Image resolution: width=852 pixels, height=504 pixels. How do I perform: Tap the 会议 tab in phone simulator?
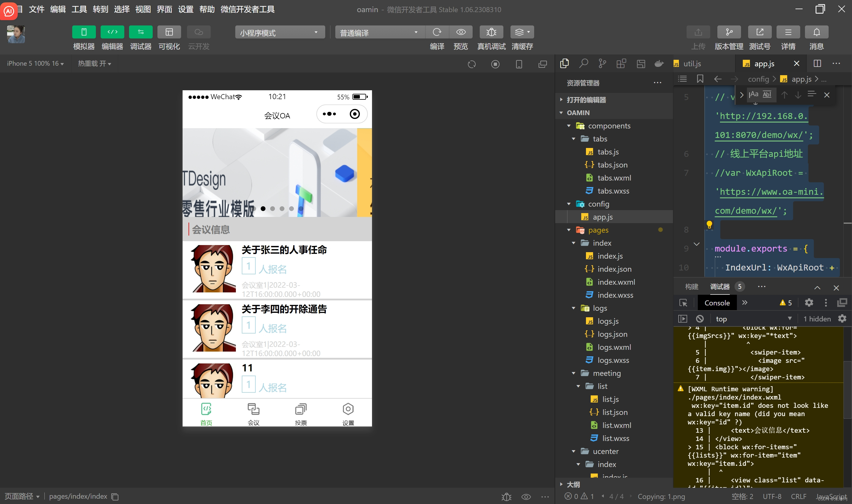(253, 414)
